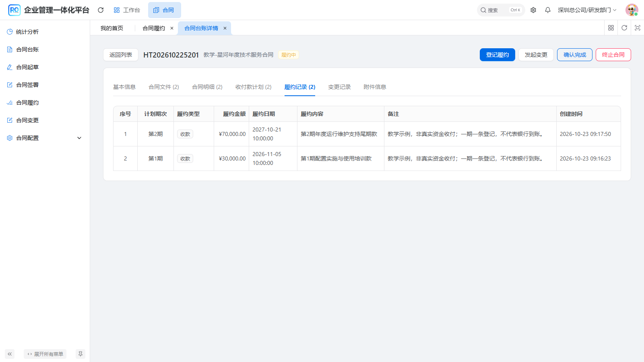Click 收款 tag in 第2期 row
644x362 pixels.
tap(185, 134)
